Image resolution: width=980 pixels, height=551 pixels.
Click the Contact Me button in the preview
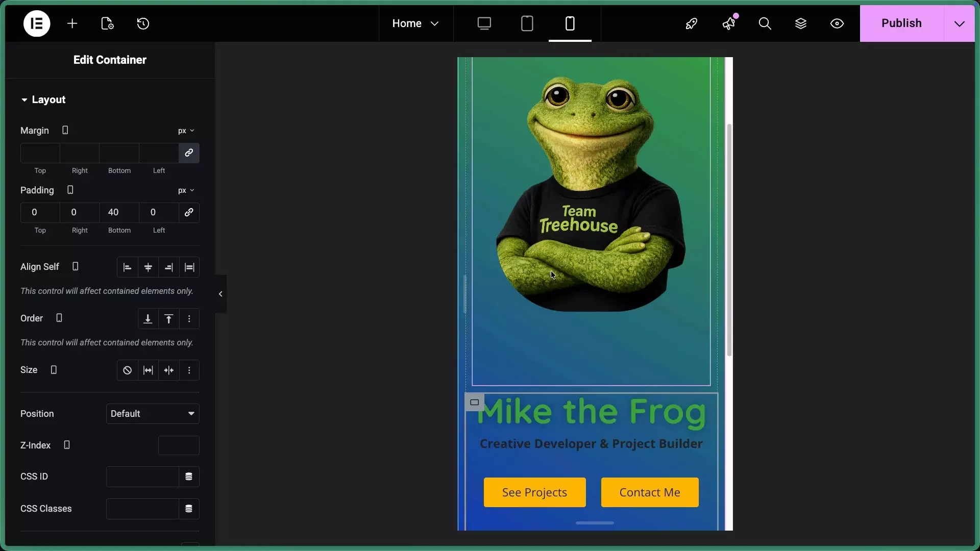coord(649,492)
